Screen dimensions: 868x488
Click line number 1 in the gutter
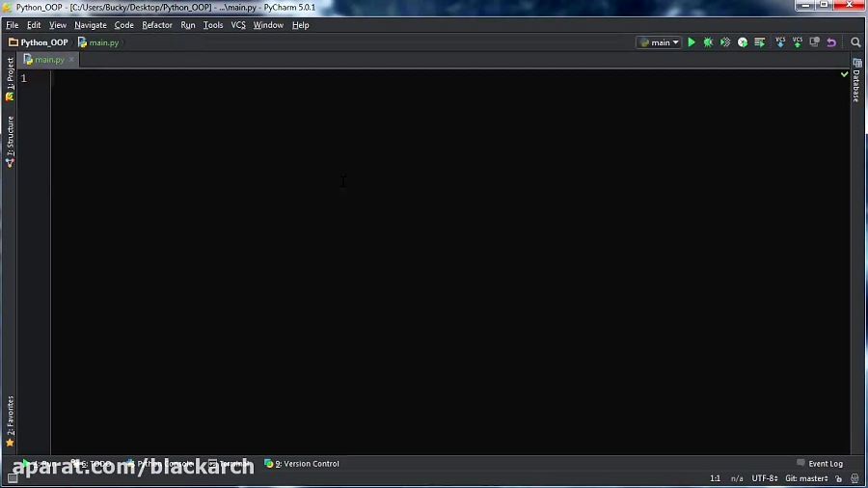click(24, 78)
